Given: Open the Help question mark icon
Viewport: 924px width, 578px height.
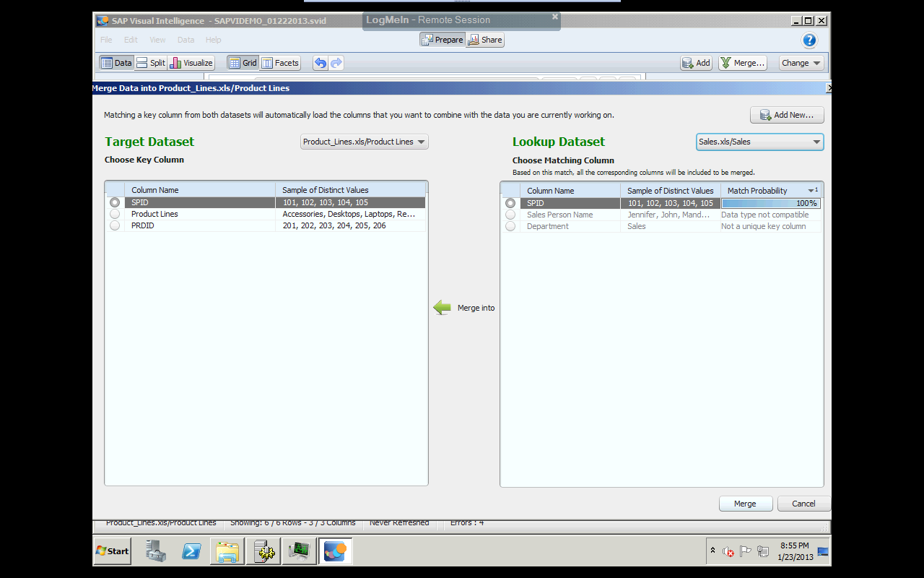Looking at the screenshot, I should (809, 40).
